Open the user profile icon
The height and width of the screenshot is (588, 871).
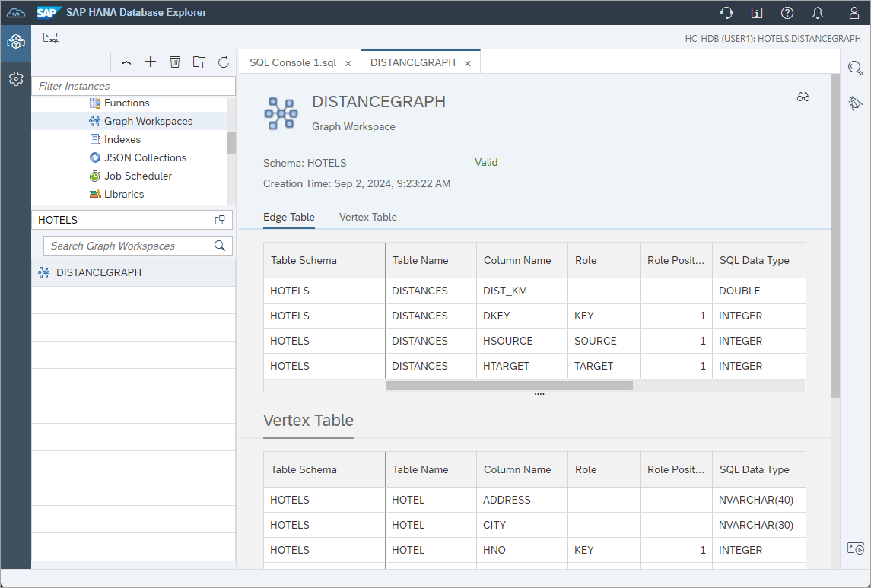pyautogui.click(x=854, y=13)
